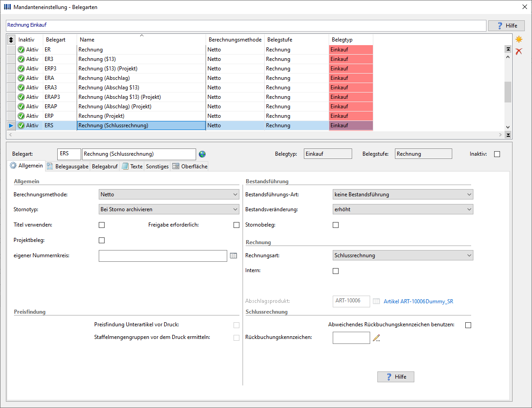This screenshot has height=408, width=532.
Task: Click the Belegart name field Rechnung (Schlussrechnung)
Action: [x=139, y=154]
